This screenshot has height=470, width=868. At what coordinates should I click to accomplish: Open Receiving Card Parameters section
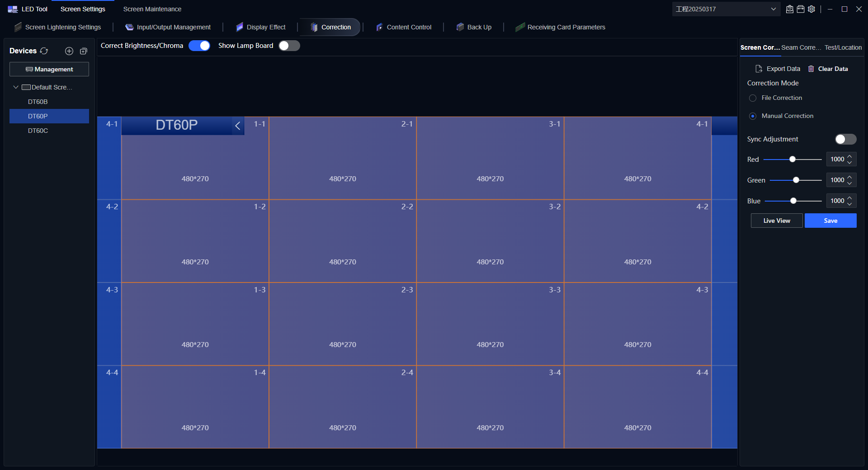[560, 27]
